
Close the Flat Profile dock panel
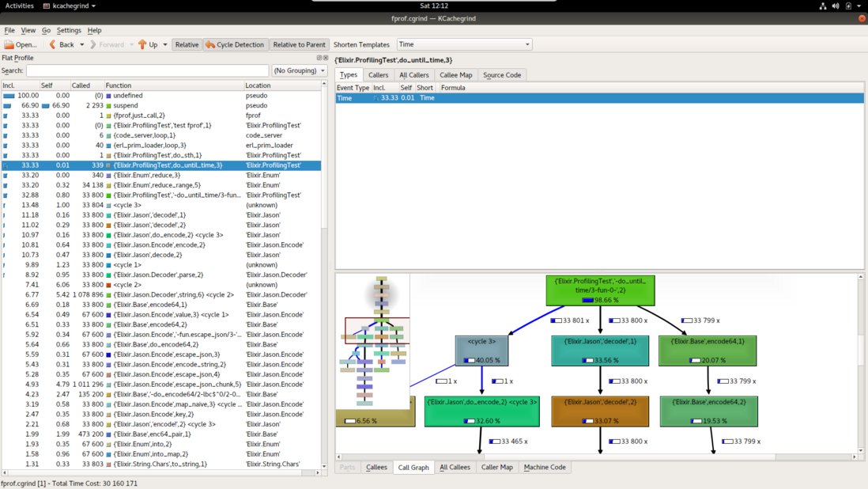click(326, 58)
